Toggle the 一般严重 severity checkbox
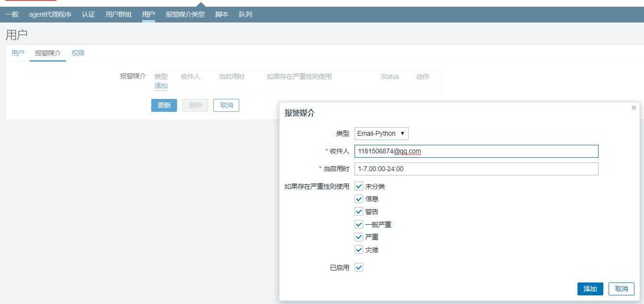The width and height of the screenshot is (644, 304). (x=359, y=224)
